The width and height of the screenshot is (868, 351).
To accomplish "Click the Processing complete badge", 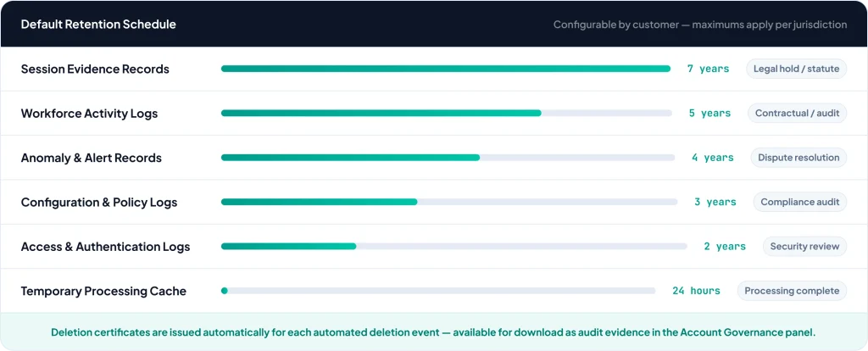I will click(792, 291).
